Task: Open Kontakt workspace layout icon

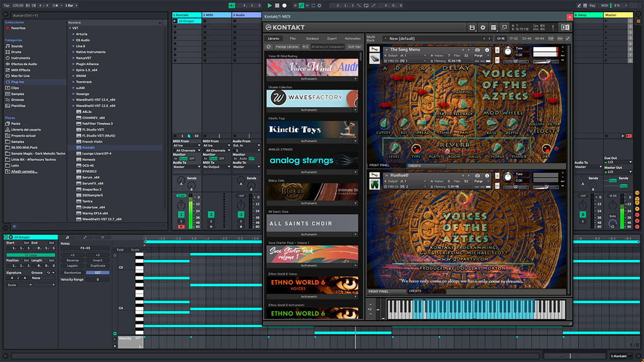Action: click(x=493, y=27)
